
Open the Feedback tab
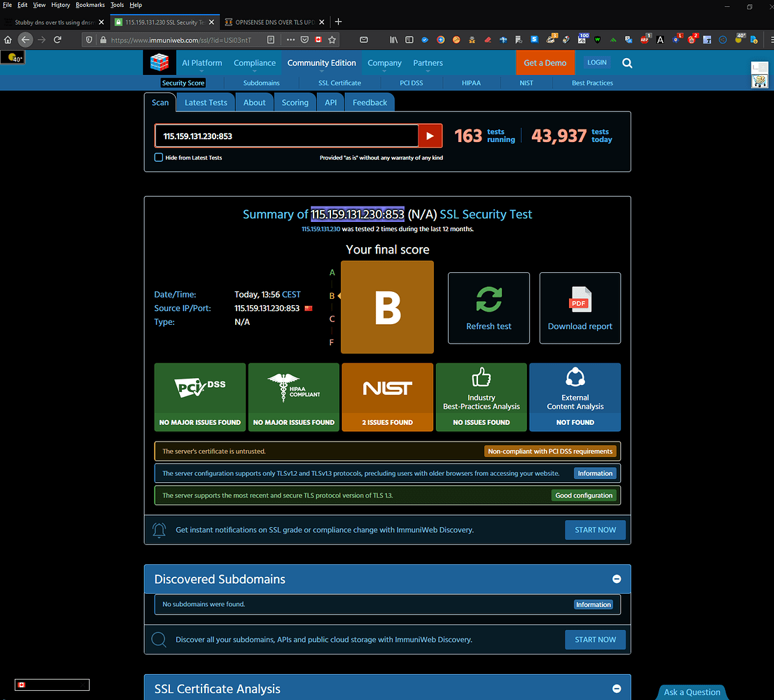(x=370, y=102)
